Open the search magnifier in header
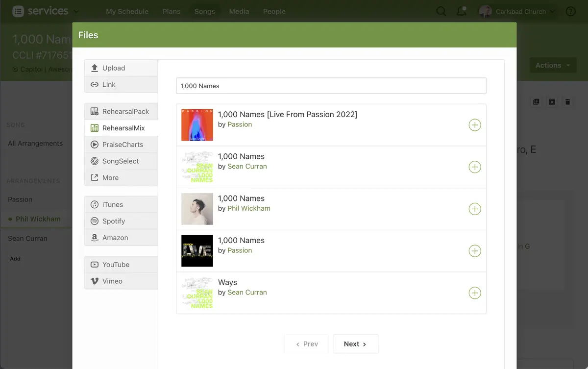588x369 pixels. point(441,11)
